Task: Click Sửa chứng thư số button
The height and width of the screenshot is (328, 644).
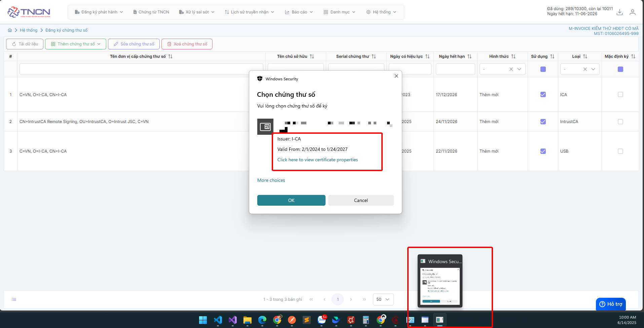Action: click(x=134, y=44)
